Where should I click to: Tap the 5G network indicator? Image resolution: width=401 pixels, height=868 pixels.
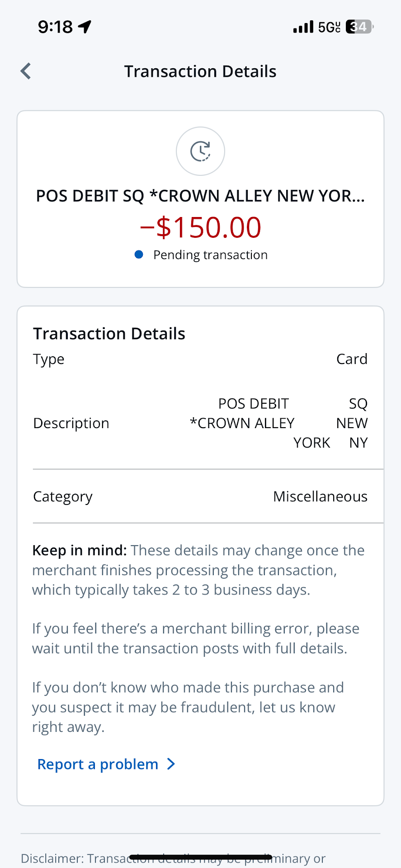pos(329,27)
